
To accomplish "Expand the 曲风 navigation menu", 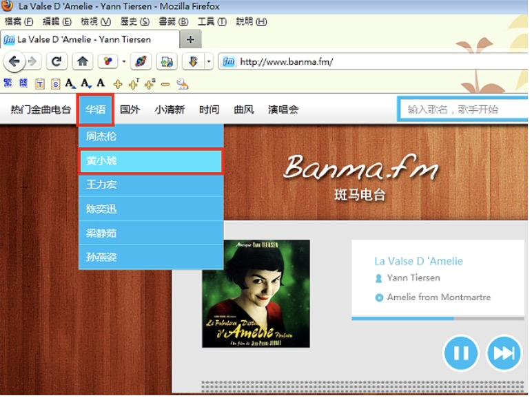I will pos(244,109).
